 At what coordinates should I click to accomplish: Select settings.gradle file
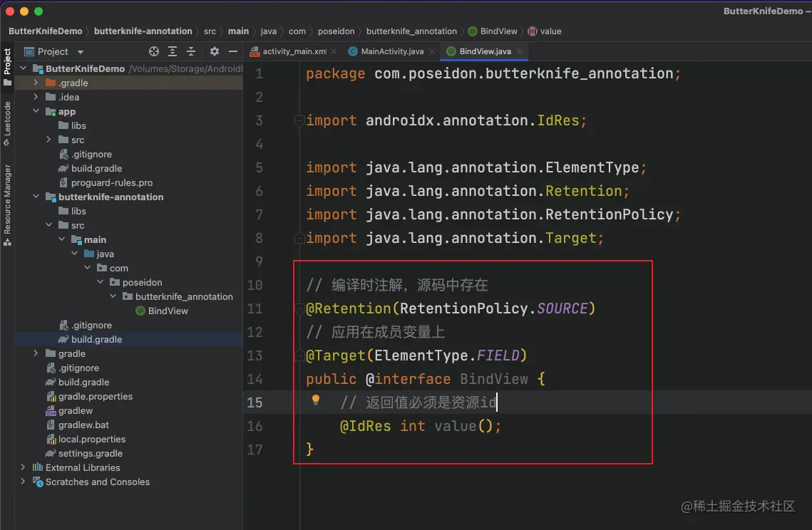pos(84,453)
